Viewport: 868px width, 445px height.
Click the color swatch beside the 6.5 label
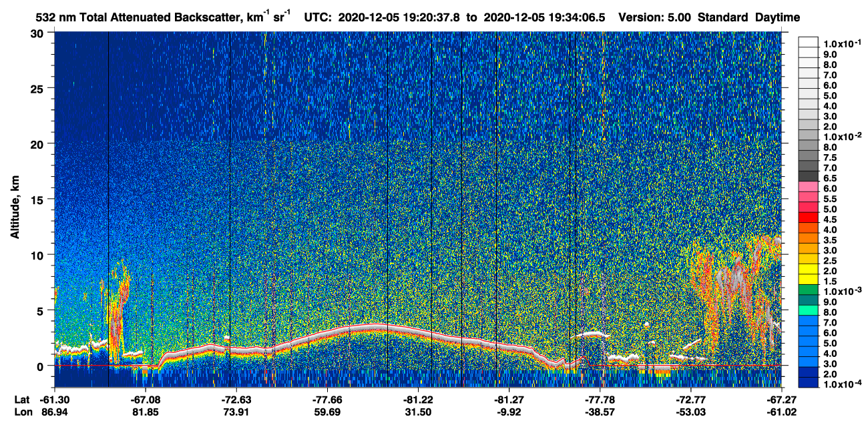tap(808, 177)
